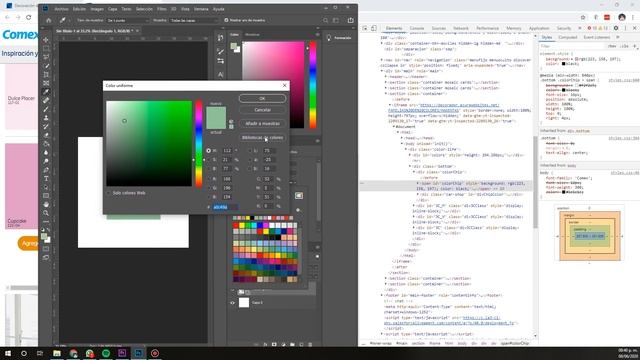
Task: Click DevTools inspect element picker icon
Action: coord(365,28)
